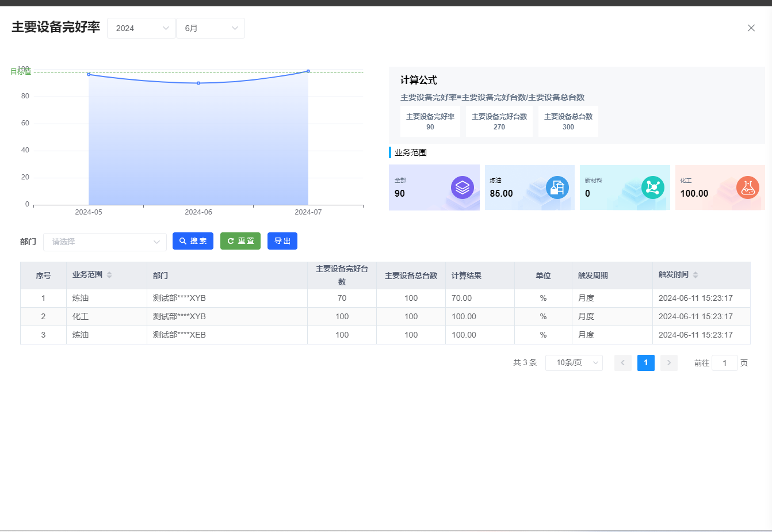Select the 炼油 85.00 business scope card

(530, 187)
